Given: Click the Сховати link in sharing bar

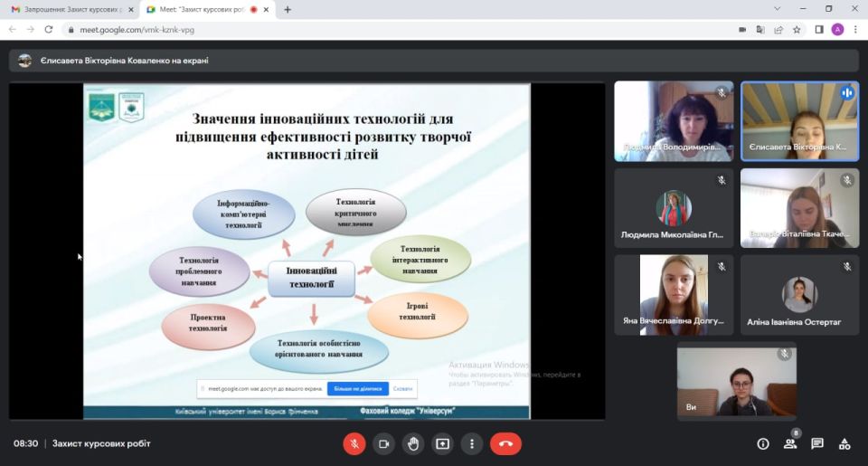Looking at the screenshot, I should click(402, 389).
